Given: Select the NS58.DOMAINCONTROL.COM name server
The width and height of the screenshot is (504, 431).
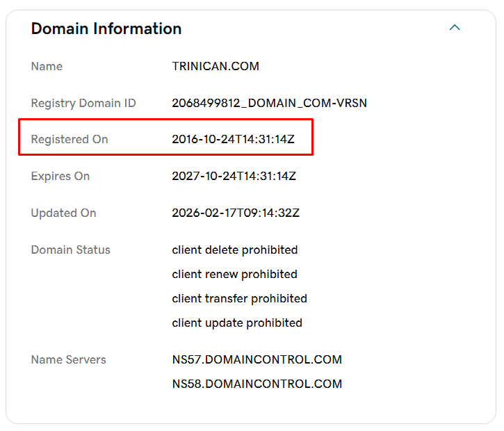Looking at the screenshot, I should point(257,384).
